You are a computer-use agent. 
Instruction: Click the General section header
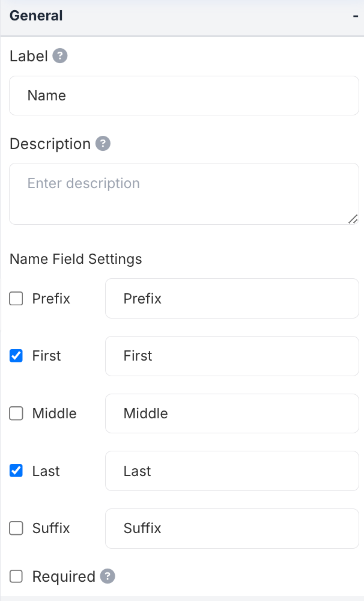click(37, 16)
